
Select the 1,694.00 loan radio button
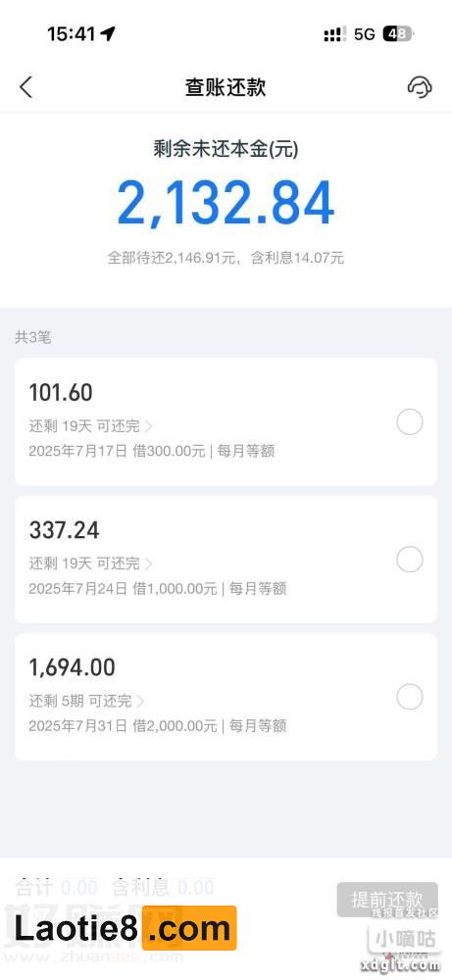pos(410,697)
